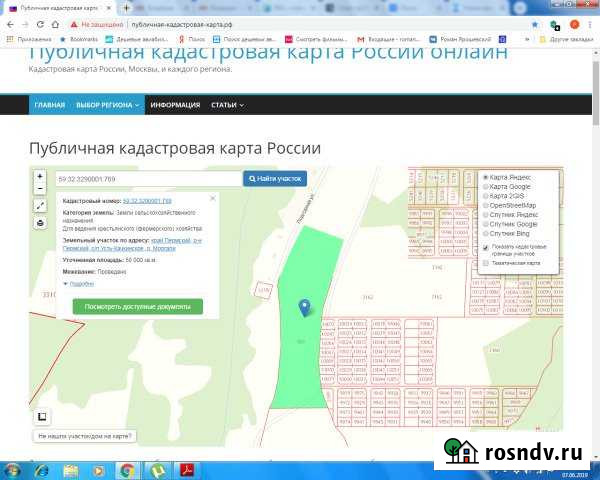Expand Статьи dropdown menu
The height and width of the screenshot is (480, 600).
click(227, 105)
